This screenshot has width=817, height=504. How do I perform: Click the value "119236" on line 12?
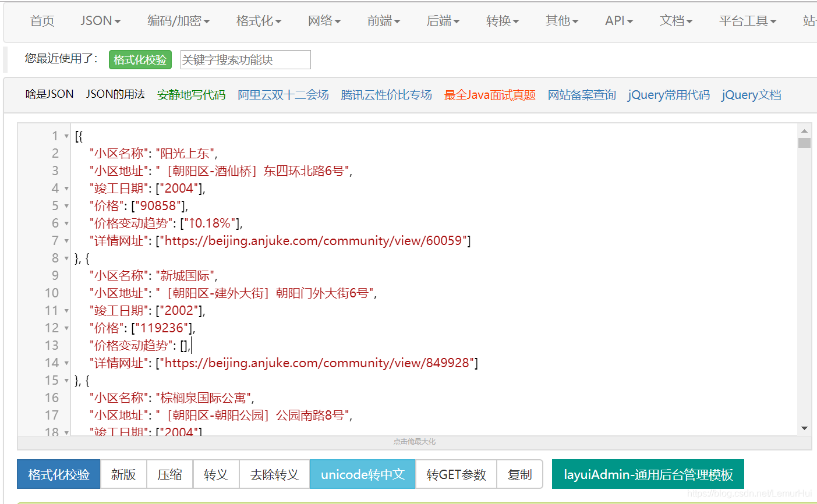pos(161,328)
